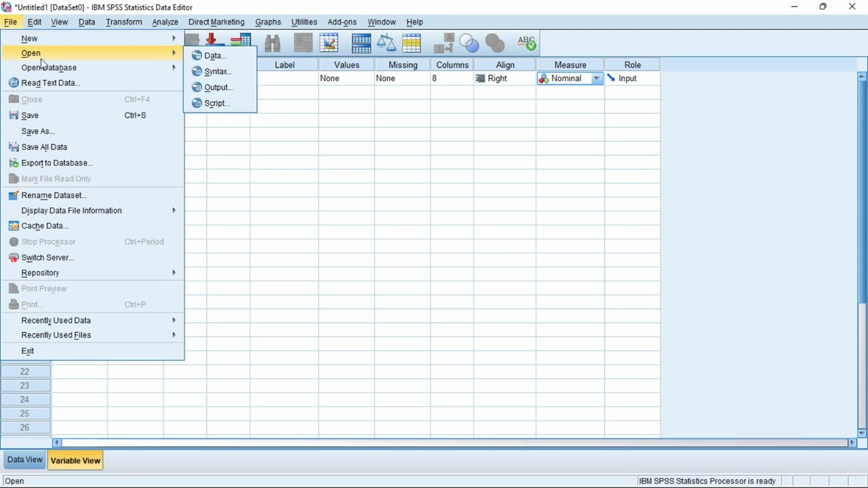Click the Spell Check ABC icon
868x488 pixels.
(x=527, y=44)
